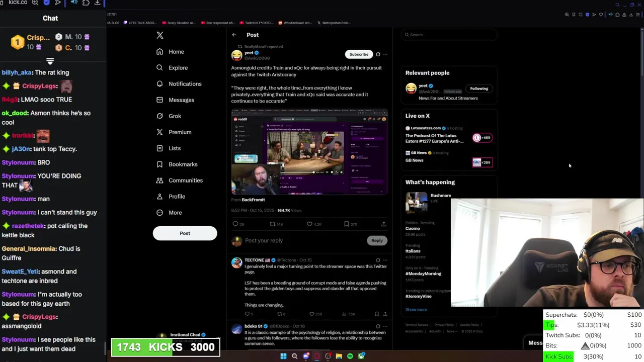Click the X logo in the sidebar
The height and width of the screenshot is (362, 644).
click(160, 35)
